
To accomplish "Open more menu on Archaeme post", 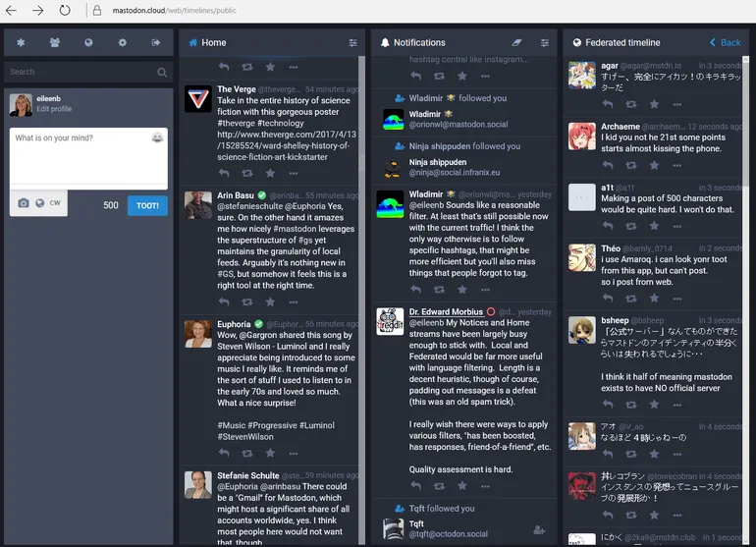I will tap(676, 165).
